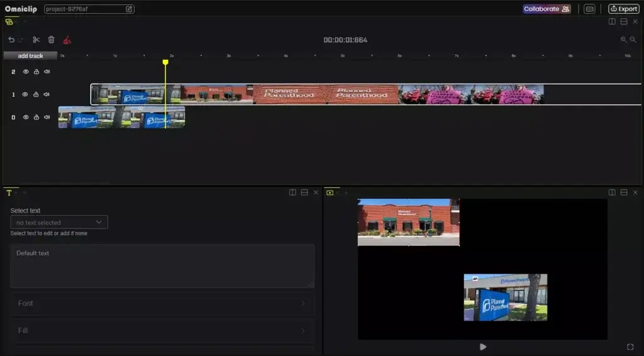Mute audio on track 2
The image size is (644, 356).
pyautogui.click(x=47, y=72)
